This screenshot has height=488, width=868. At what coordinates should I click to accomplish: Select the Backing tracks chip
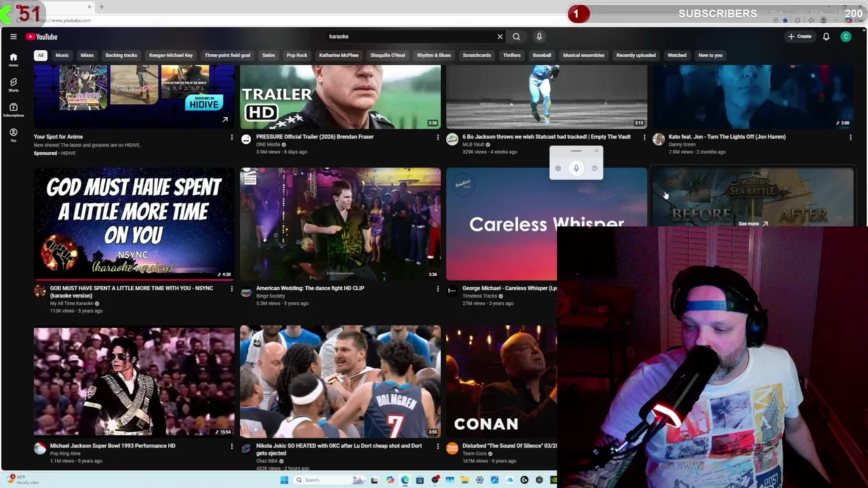click(x=121, y=55)
